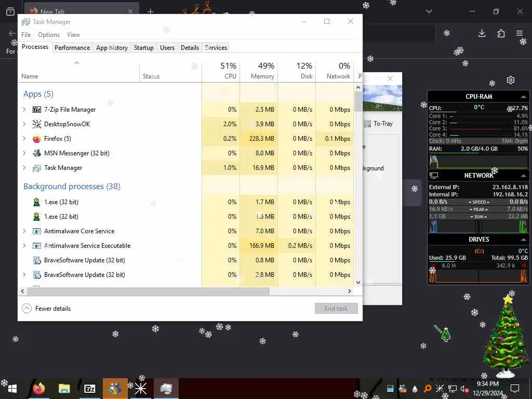This screenshot has height=399, width=532.
Task: Expand the DesktopSnowOK process entry
Action: pos(24,124)
